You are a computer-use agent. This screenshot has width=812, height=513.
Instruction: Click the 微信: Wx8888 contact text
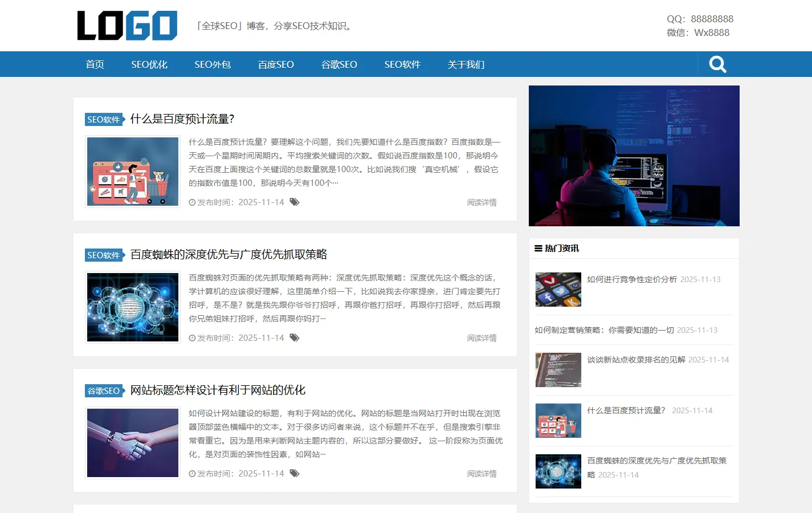click(698, 32)
